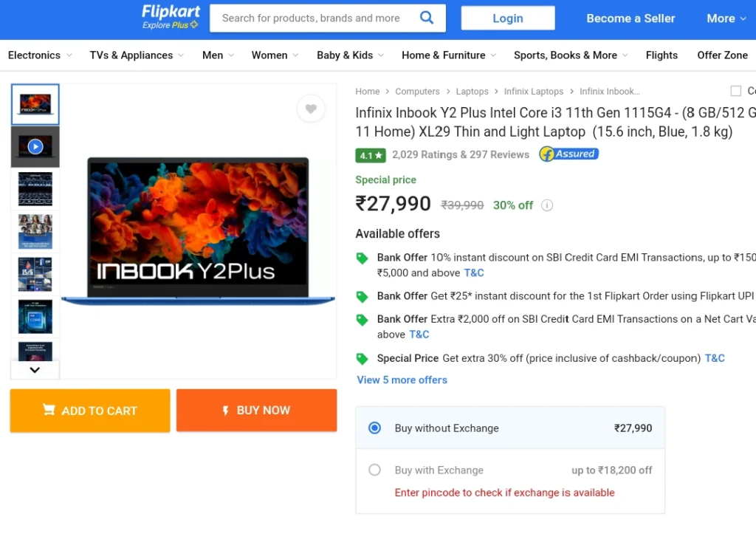Click the 4.1 star rating badge
Image resolution: width=756 pixels, height=548 pixels.
tap(371, 155)
